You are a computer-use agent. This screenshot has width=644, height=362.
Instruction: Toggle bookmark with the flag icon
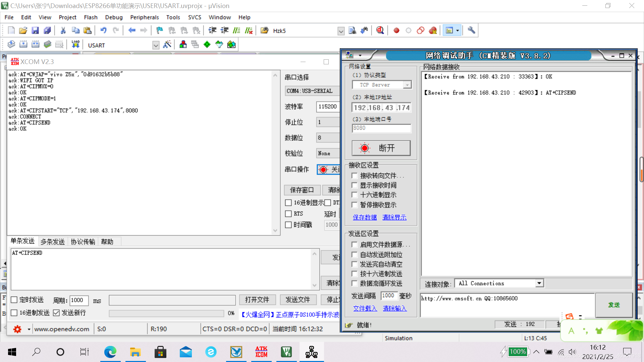[x=160, y=31]
